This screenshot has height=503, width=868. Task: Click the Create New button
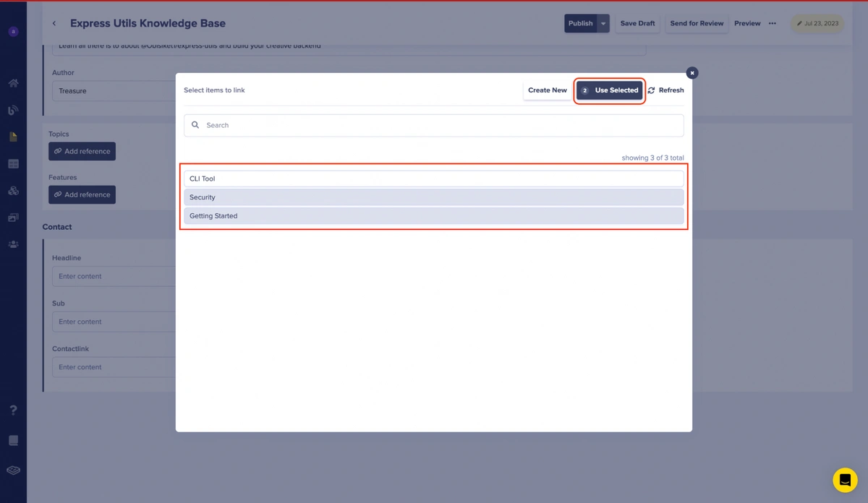(x=547, y=90)
